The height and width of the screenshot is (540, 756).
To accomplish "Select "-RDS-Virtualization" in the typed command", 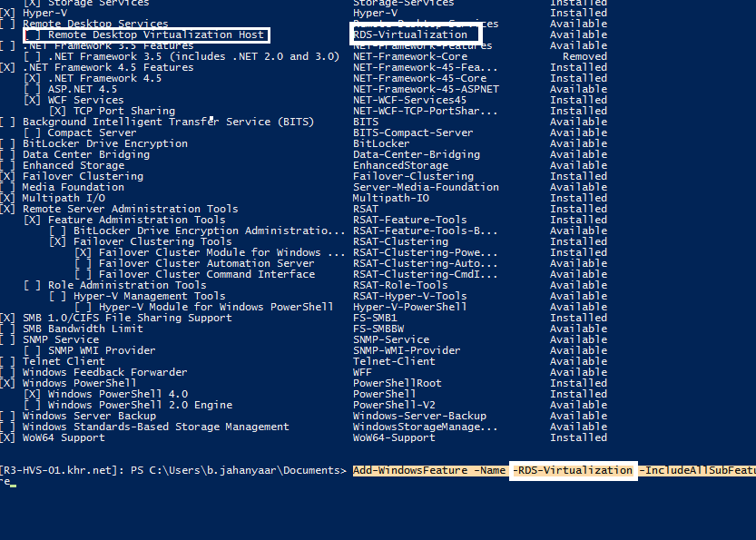I will 573,470.
